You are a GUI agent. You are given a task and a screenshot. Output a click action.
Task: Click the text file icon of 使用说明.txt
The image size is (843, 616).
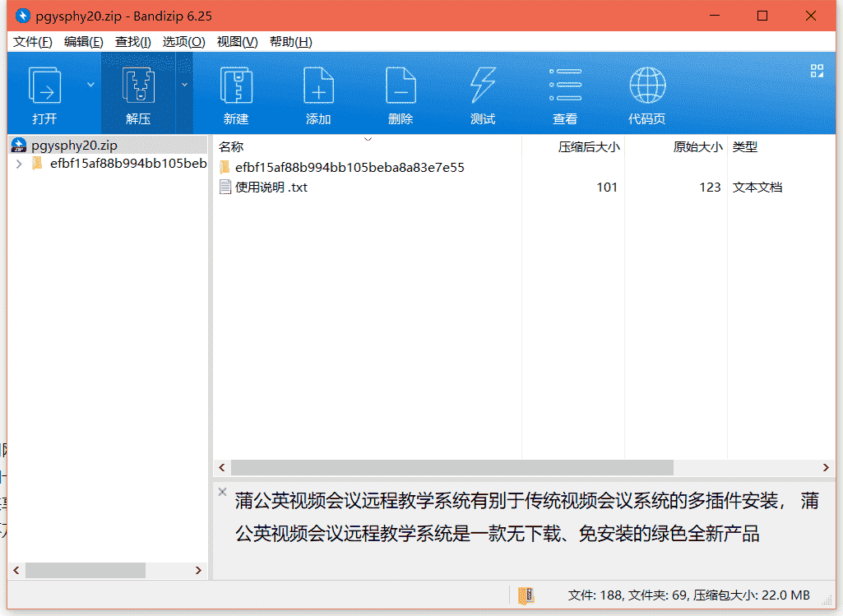[x=225, y=187]
